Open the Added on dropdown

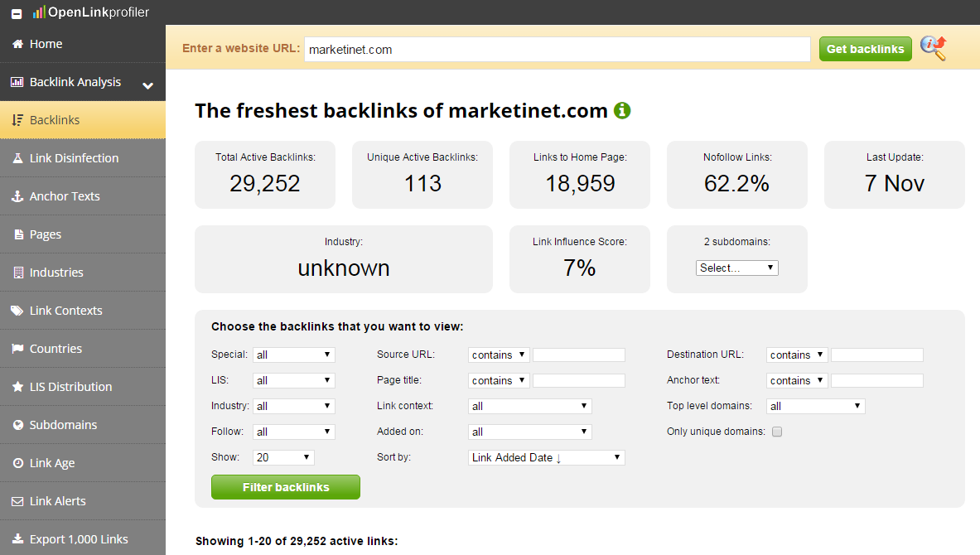529,432
